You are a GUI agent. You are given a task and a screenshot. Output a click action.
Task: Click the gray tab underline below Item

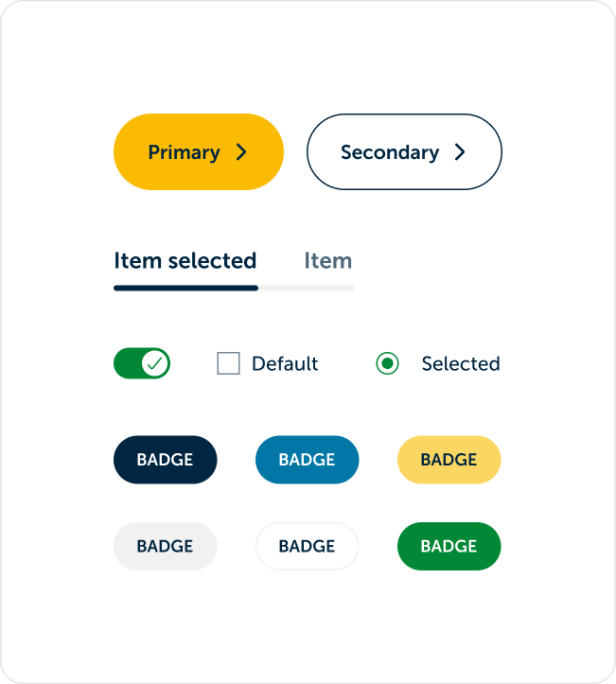(x=306, y=288)
